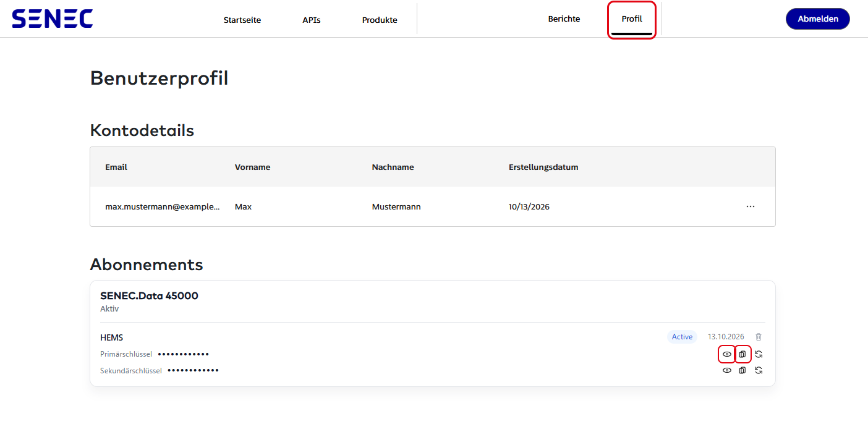Copy the Primärschlüssel to clipboard
This screenshot has width=868, height=424.
742,354
